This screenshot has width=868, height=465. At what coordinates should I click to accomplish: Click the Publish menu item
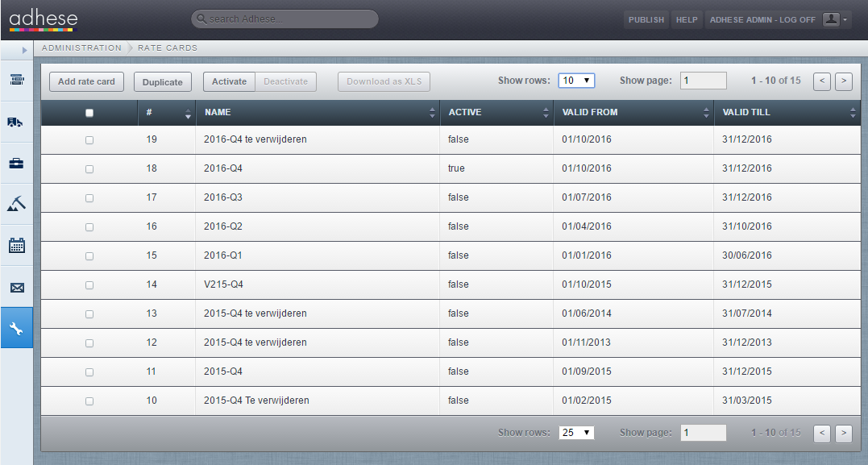pos(646,20)
